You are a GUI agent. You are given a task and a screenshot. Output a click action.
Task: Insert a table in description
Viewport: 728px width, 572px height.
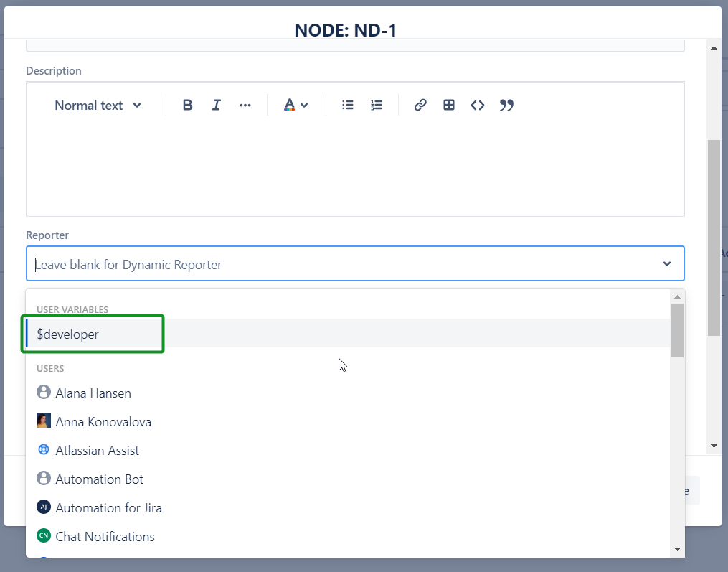point(449,106)
